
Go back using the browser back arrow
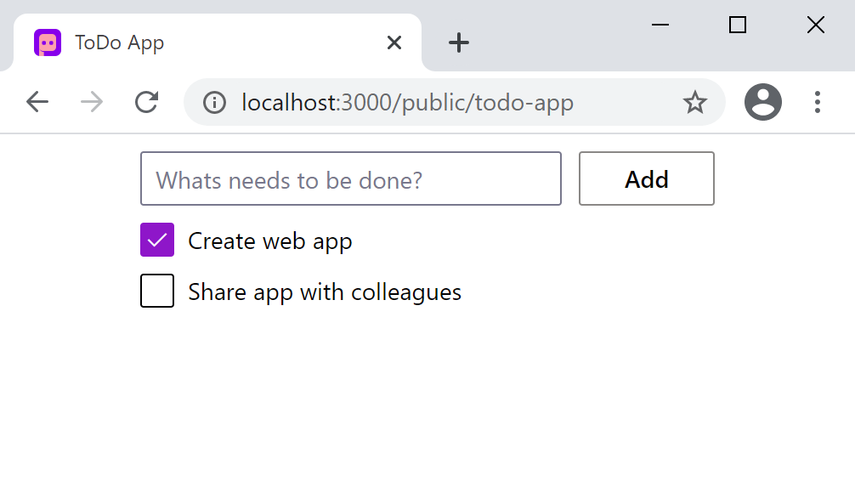(37, 103)
